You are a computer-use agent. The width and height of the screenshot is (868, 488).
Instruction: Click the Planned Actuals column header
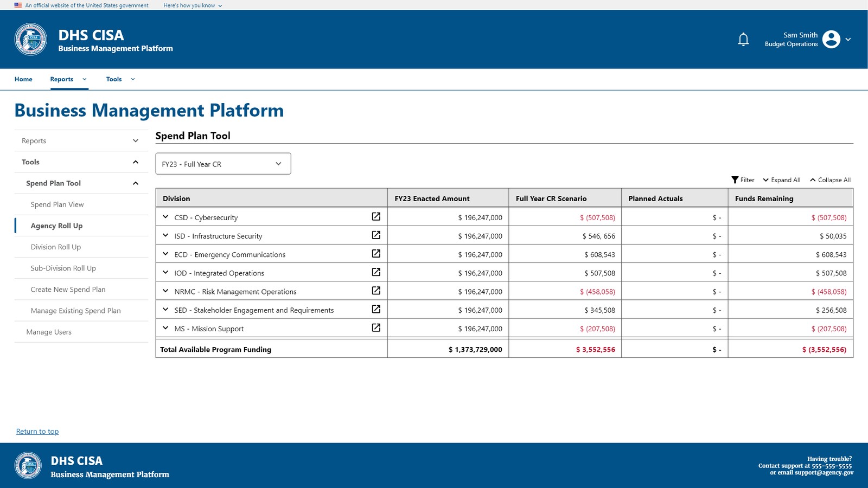(x=674, y=198)
